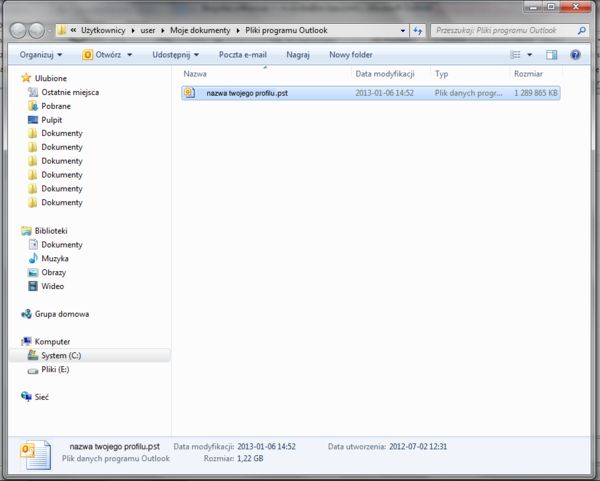Click the date 2013-01-06 14:52 in file row

[x=384, y=93]
